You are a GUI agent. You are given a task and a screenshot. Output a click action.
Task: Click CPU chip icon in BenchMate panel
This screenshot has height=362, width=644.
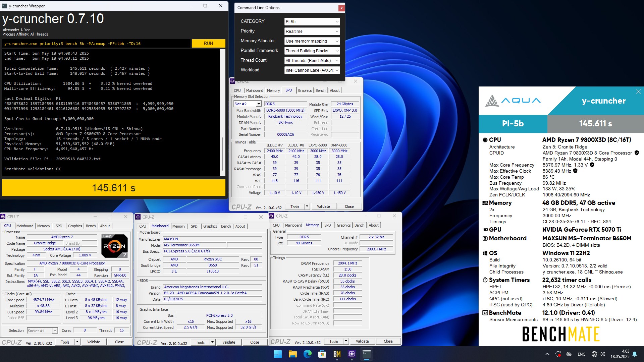click(485, 140)
